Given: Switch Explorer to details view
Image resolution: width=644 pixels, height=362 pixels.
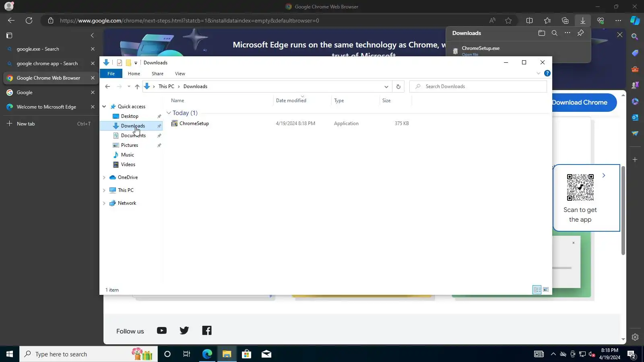Looking at the screenshot, I should coord(537,290).
